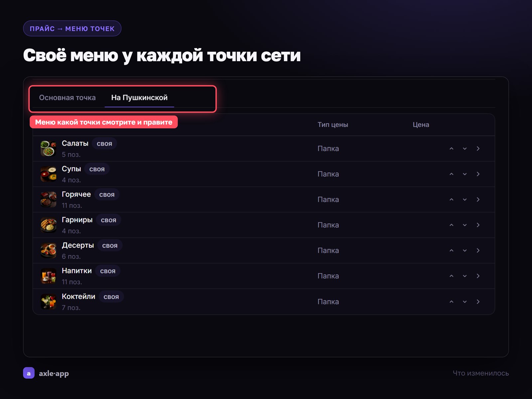532x399 pixels.
Task: Move the Напитки folder down
Action: (465, 276)
